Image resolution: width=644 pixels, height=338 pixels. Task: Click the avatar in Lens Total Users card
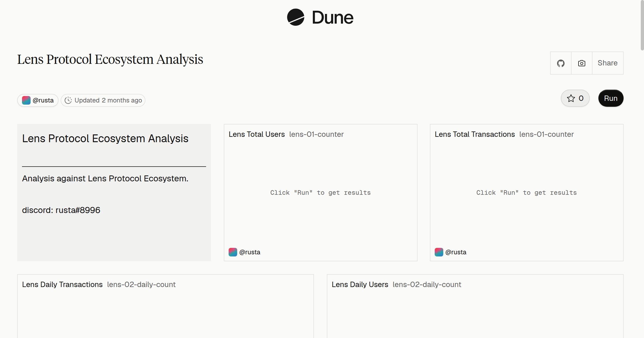pos(233,252)
